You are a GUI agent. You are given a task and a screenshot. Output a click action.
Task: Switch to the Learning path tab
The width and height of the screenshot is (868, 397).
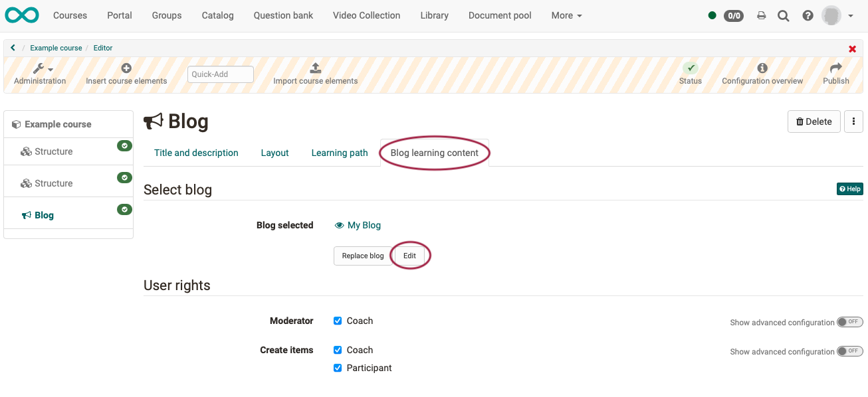pyautogui.click(x=339, y=153)
